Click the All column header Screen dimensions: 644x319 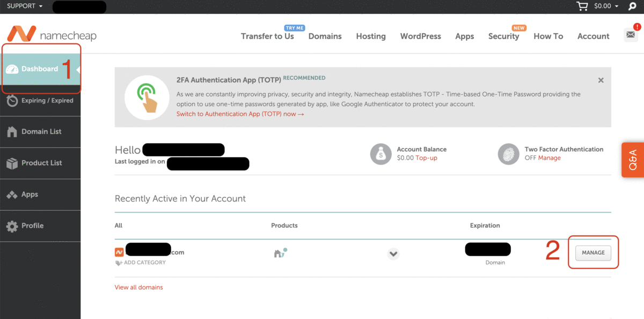tap(119, 225)
